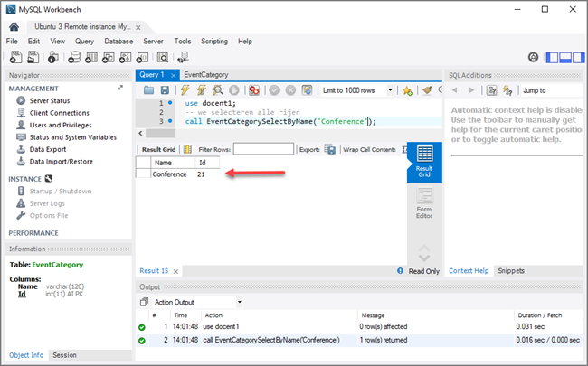The width and height of the screenshot is (588, 366).
Task: Expand result panel chevrons below Form Editor
Action: pos(424,253)
